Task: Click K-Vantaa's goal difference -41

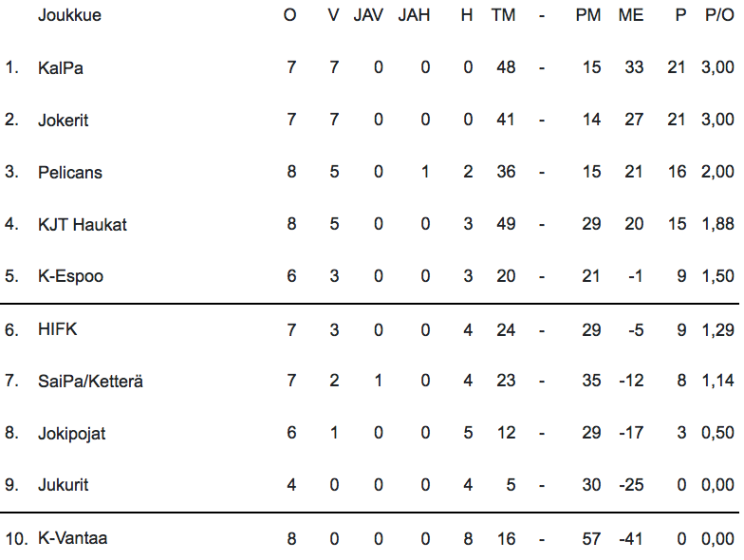Action: 628,538
